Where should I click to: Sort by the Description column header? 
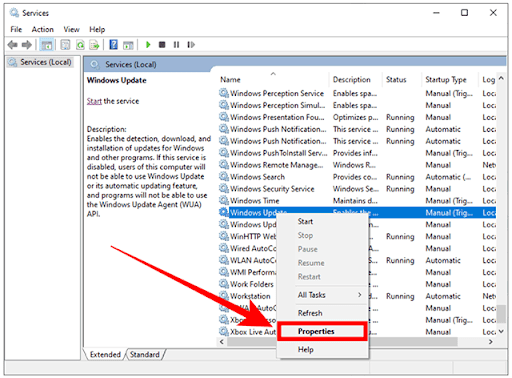[x=355, y=79]
